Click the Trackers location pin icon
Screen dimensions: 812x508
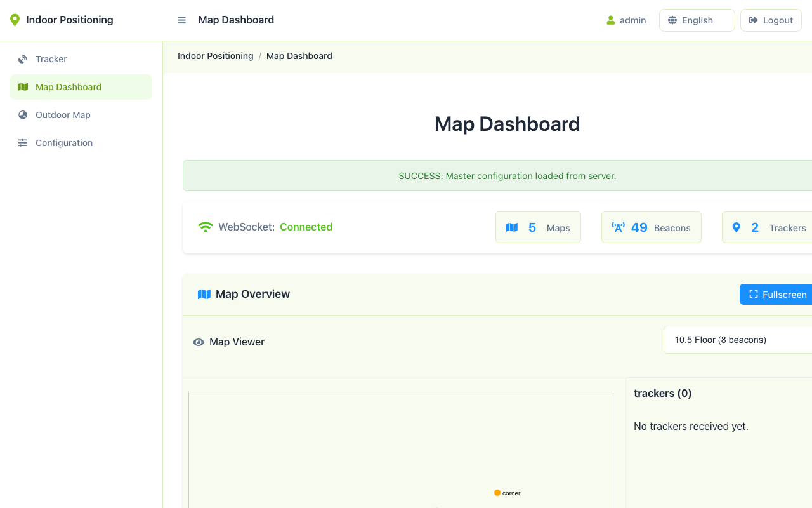point(737,227)
